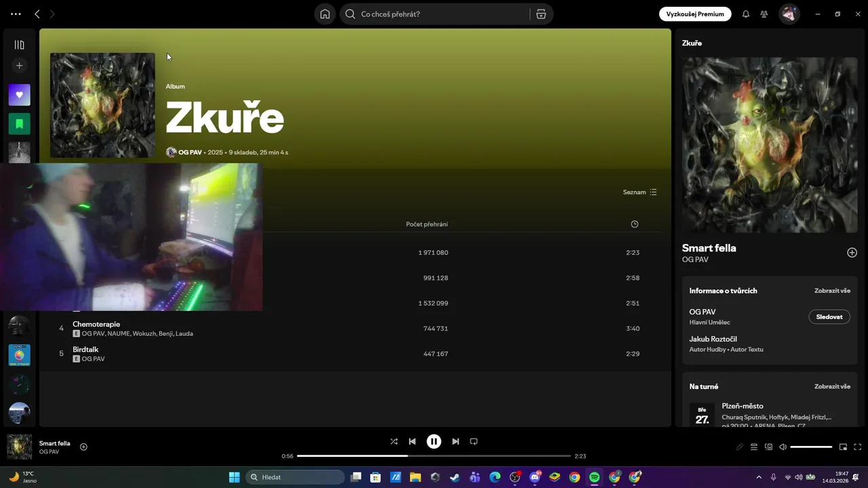Go to Spotify Home
Screen dimensions: 868x488
click(x=325, y=14)
